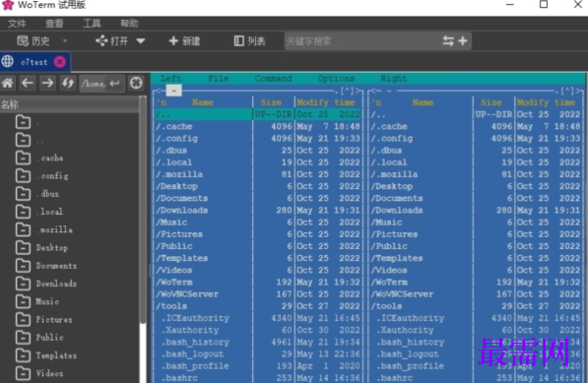
Task: Open the Left menu in terminal
Action: (x=171, y=79)
